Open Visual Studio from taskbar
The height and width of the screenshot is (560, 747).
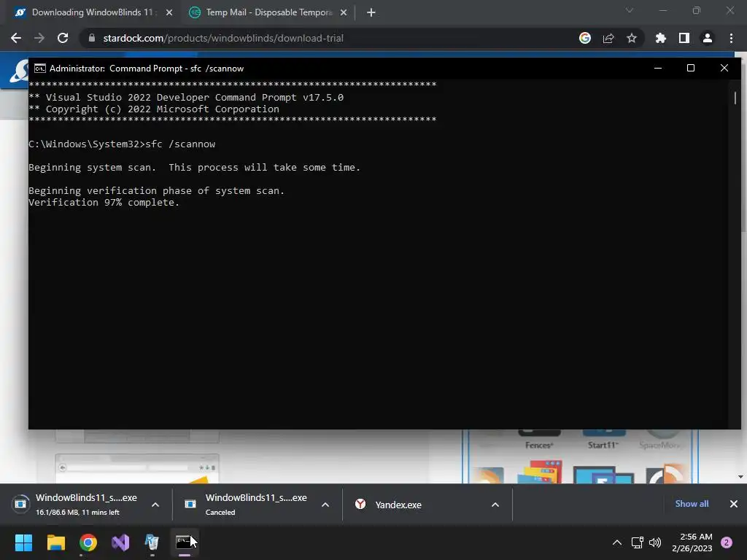click(120, 542)
